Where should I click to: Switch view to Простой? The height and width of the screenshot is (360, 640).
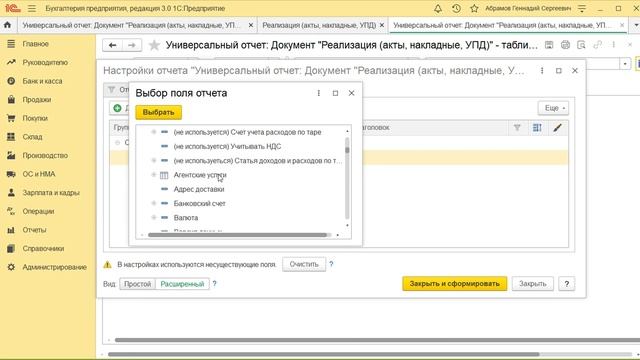(x=138, y=284)
